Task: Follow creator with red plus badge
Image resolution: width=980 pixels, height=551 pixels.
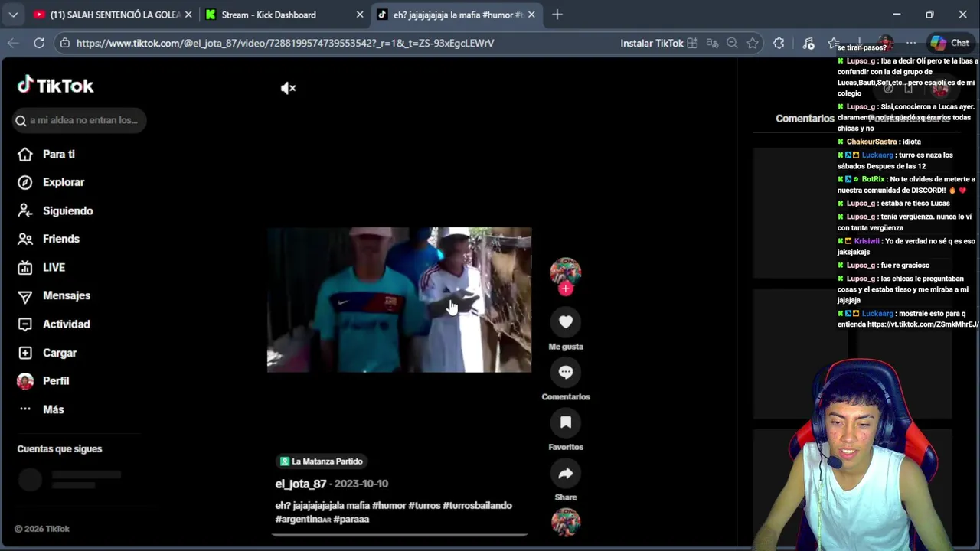Action: (566, 289)
